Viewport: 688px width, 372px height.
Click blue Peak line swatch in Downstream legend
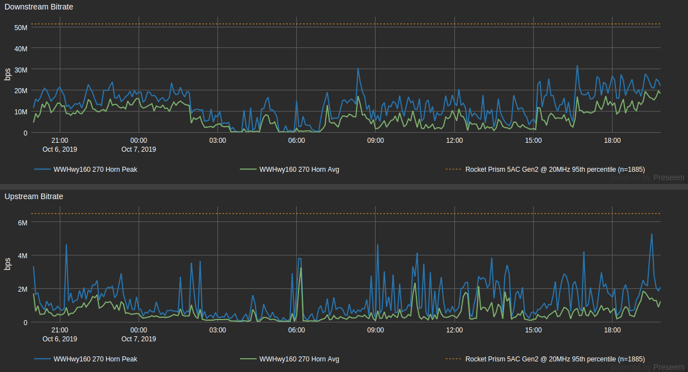coord(42,169)
